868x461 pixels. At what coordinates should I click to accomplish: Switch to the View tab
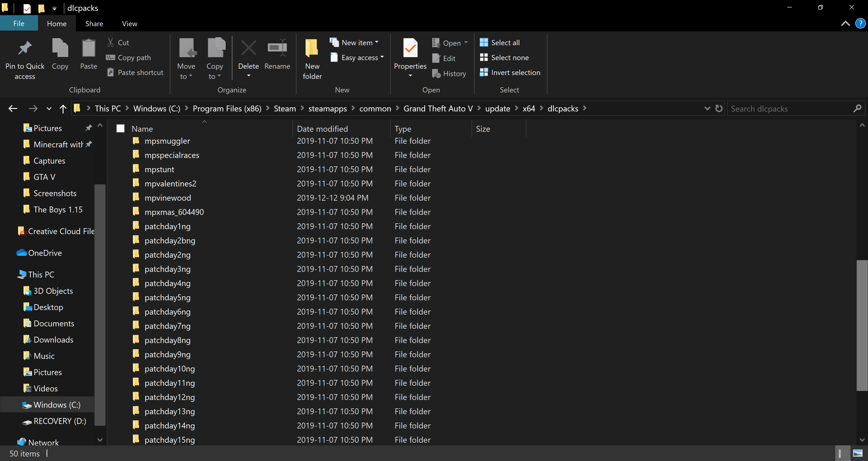(129, 24)
